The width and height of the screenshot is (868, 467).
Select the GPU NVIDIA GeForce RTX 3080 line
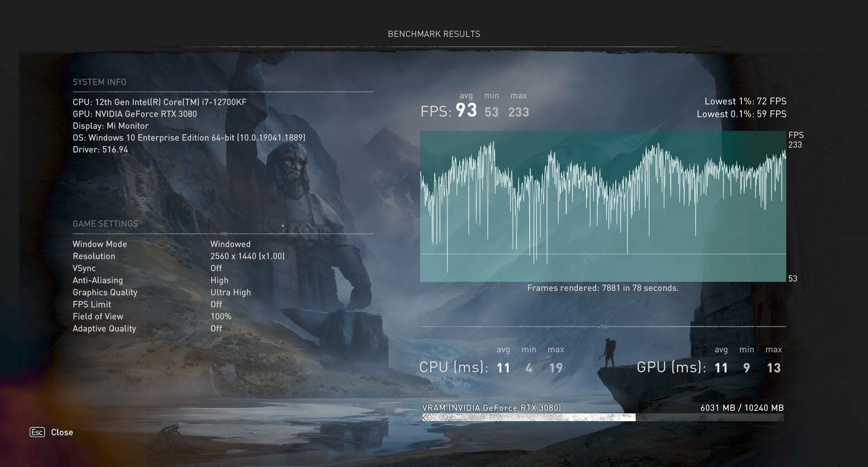pyautogui.click(x=135, y=114)
